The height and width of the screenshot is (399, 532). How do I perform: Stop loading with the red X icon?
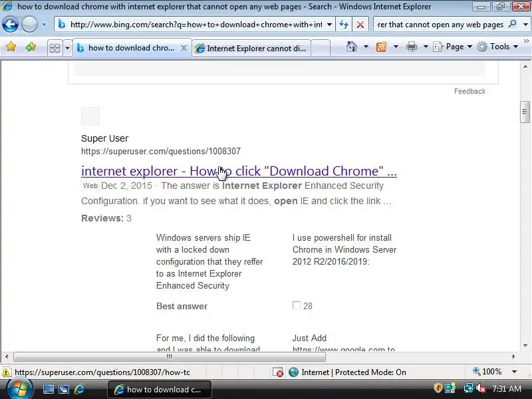[360, 25]
